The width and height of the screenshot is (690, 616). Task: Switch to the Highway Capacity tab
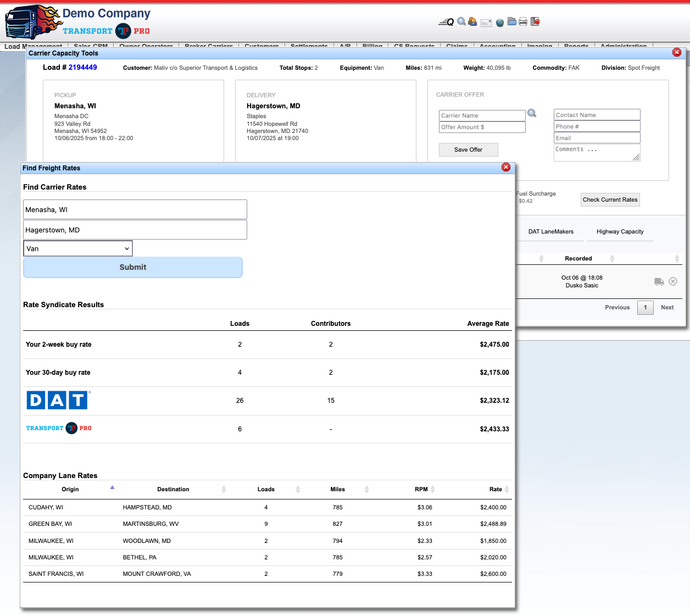pos(620,231)
